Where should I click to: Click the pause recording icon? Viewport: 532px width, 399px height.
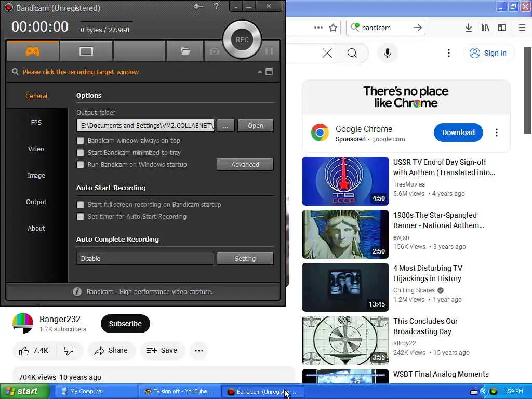270,51
